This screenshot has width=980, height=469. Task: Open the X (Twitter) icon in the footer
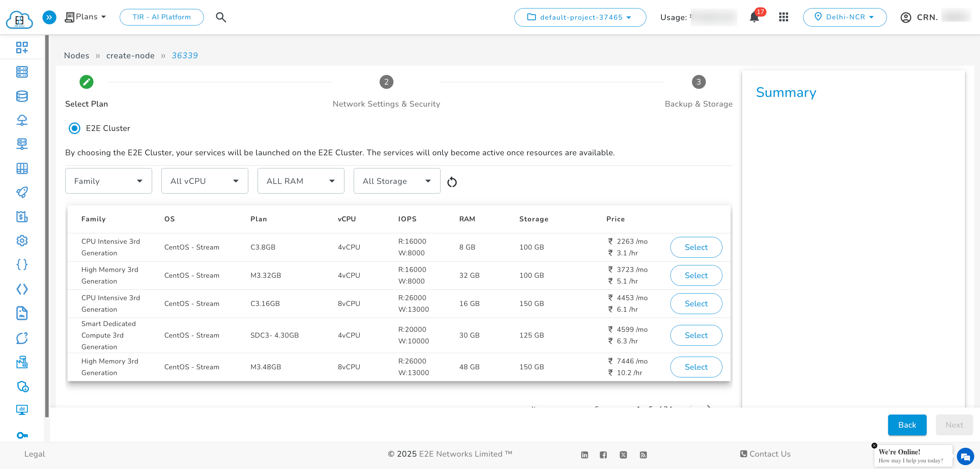623,455
